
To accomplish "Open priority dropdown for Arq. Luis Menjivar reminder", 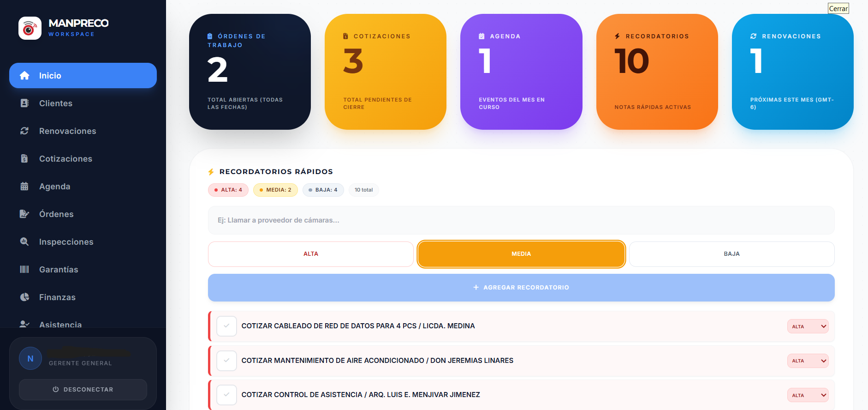I will pyautogui.click(x=808, y=395).
